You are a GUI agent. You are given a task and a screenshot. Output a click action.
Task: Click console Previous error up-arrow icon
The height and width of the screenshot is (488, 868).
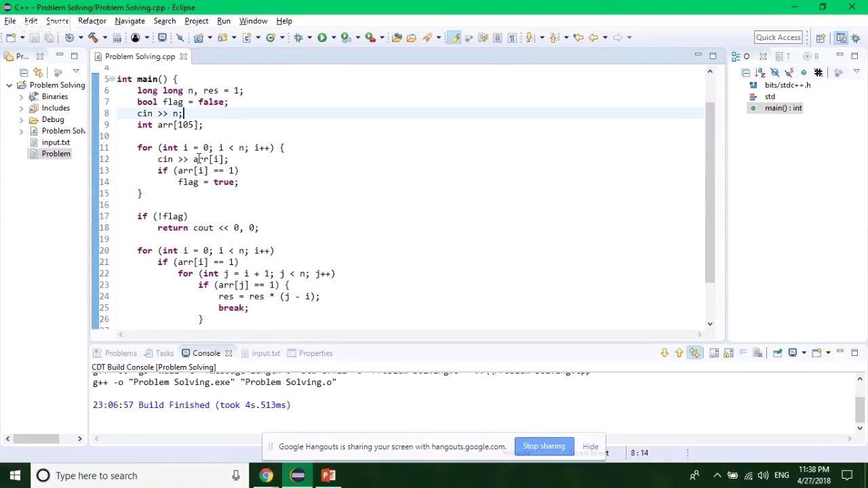pos(679,353)
